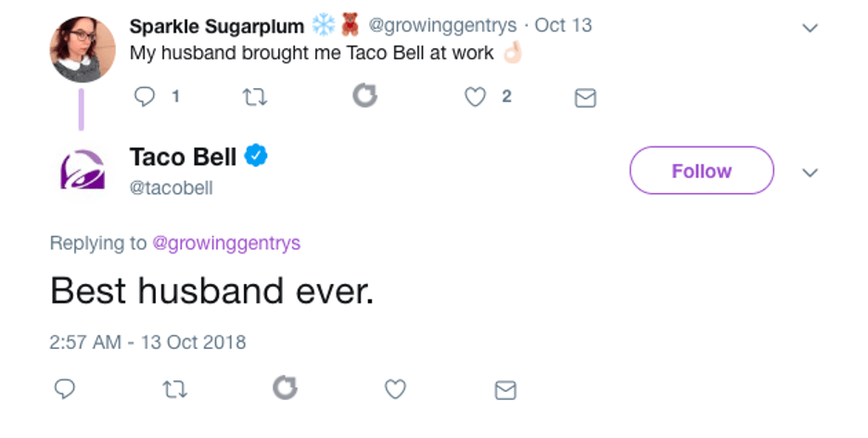Open the 2:57 AM - 13 Oct 2018 timestamp

coord(147,341)
